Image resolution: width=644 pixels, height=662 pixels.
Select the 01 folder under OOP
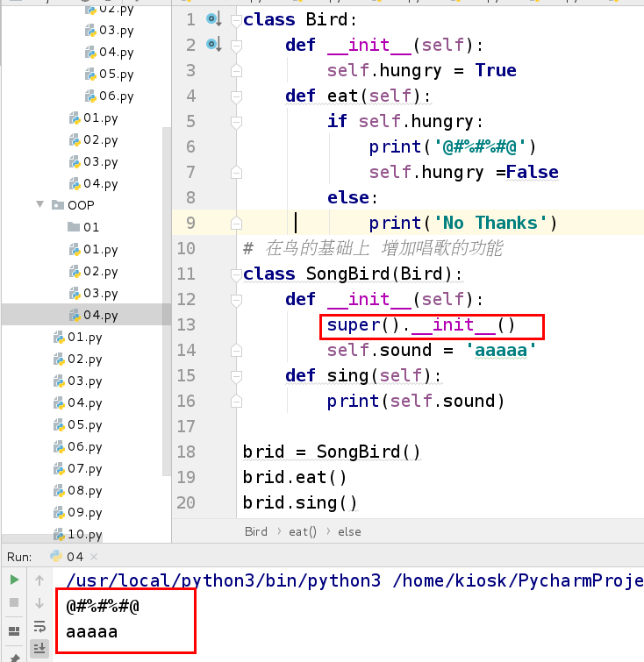pos(82,227)
